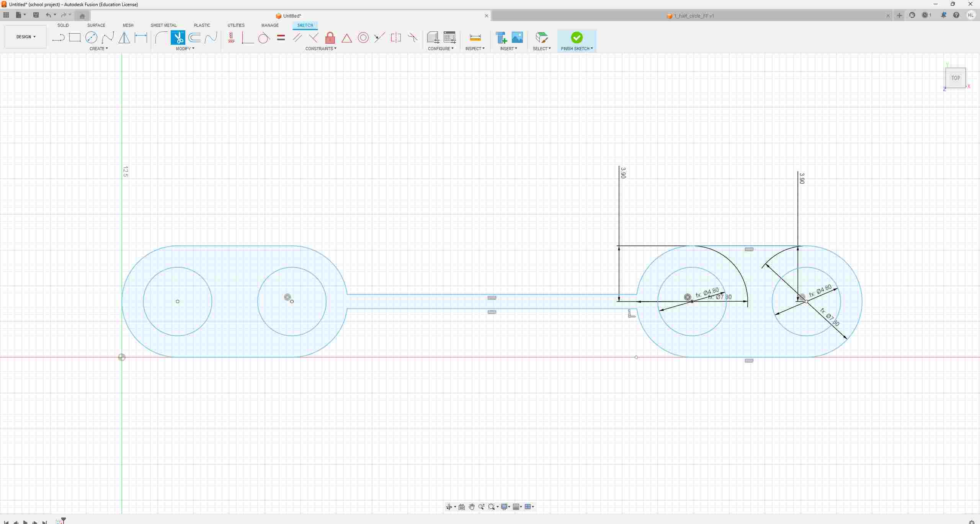Screen dimensions: 980x524
Task: Switch to the MESH tab
Action: click(x=128, y=25)
